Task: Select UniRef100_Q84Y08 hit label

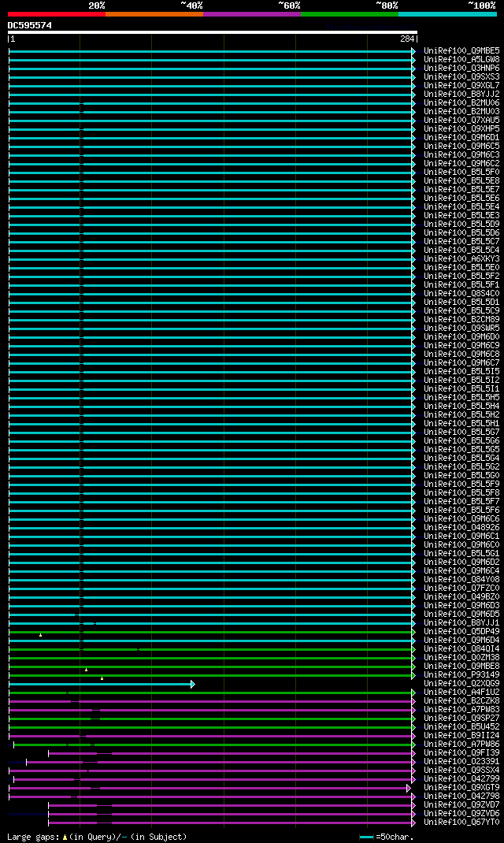Action: (x=461, y=580)
